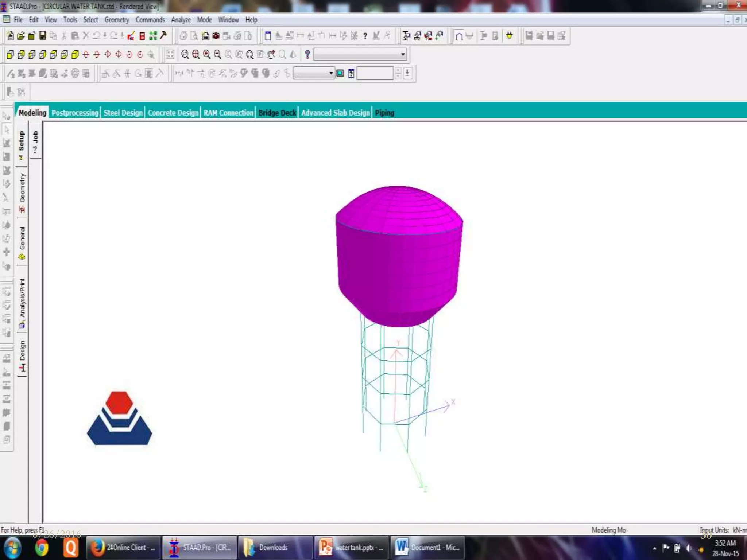The width and height of the screenshot is (747, 560).
Task: Click the Isometric View cube icon
Action: (x=75, y=55)
